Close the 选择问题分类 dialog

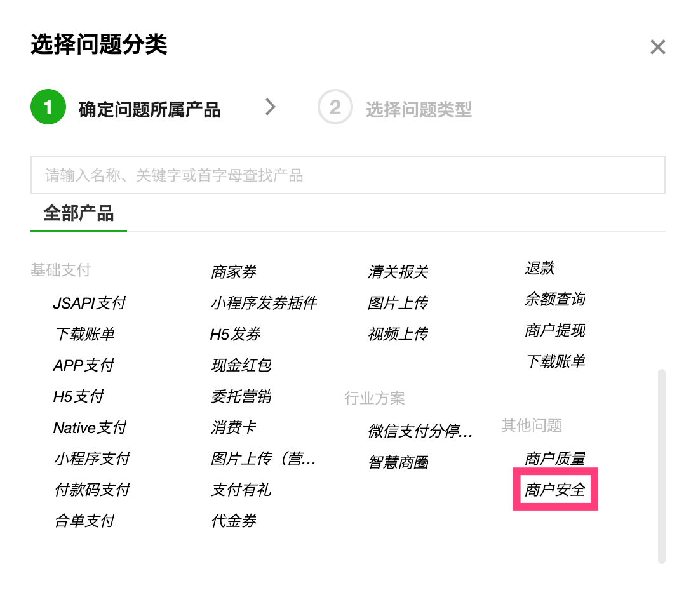[657, 47]
